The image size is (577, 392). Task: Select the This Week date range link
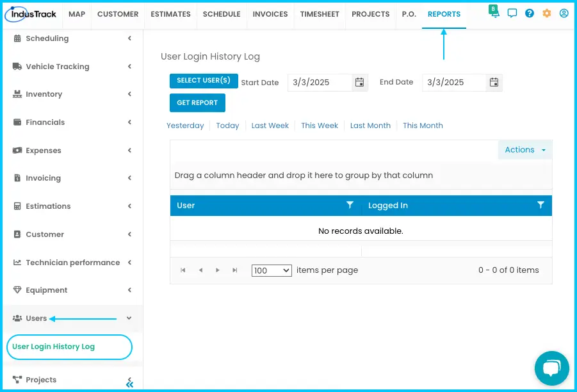[x=320, y=126]
